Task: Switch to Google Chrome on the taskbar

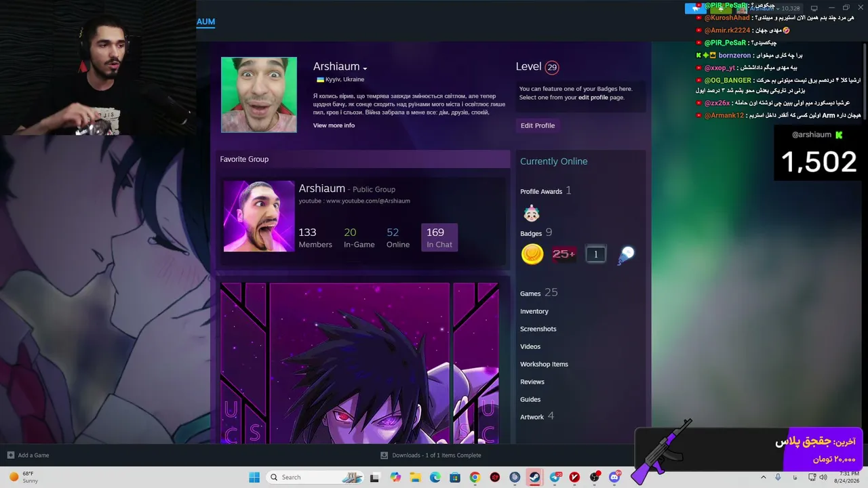Action: pyautogui.click(x=475, y=477)
